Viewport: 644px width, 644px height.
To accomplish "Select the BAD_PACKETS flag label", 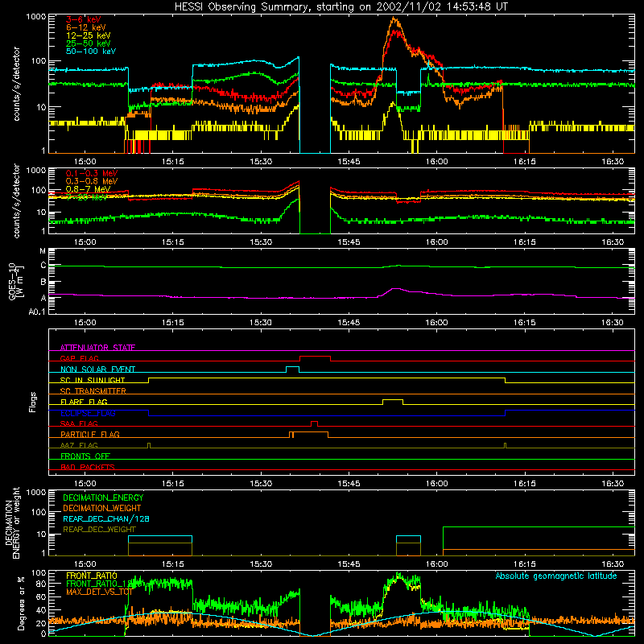I will pos(88,467).
